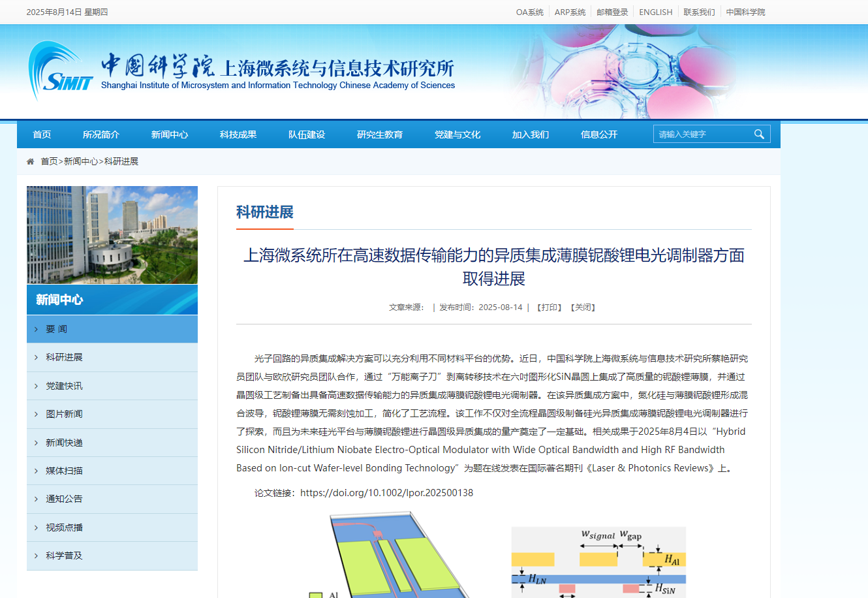This screenshot has height=598, width=868.
Task: Focus the keyword search input field
Action: point(702,134)
